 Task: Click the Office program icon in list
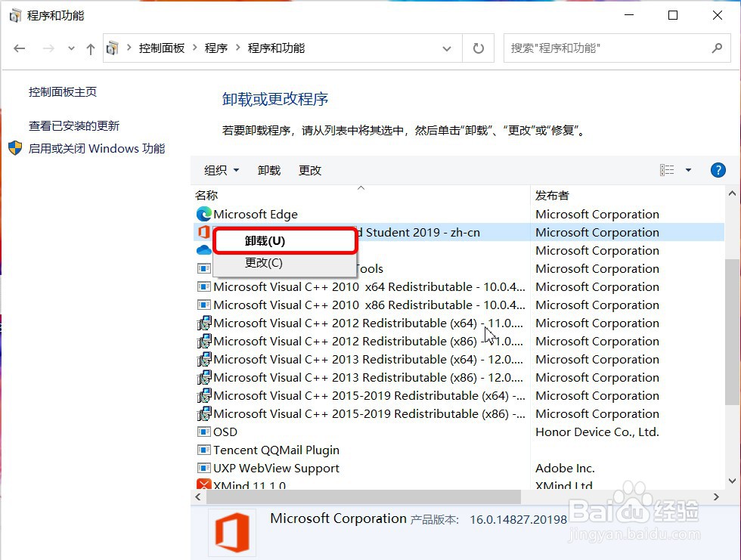[203, 232]
